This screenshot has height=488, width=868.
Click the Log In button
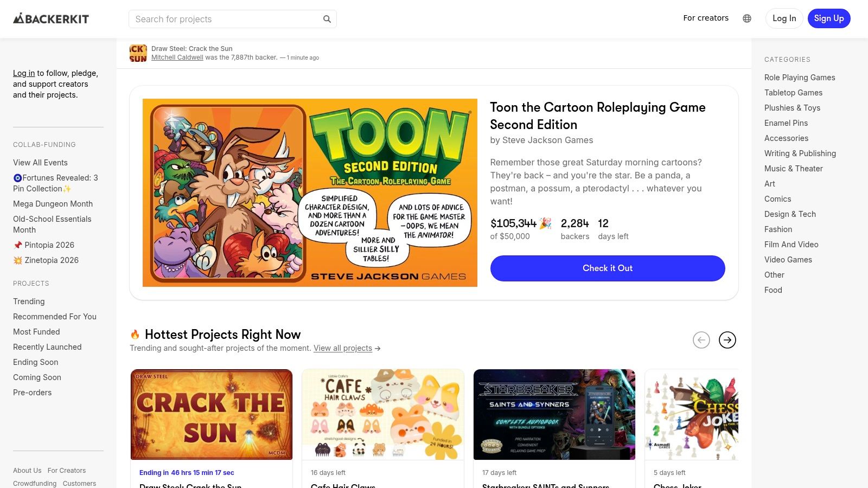click(x=784, y=18)
